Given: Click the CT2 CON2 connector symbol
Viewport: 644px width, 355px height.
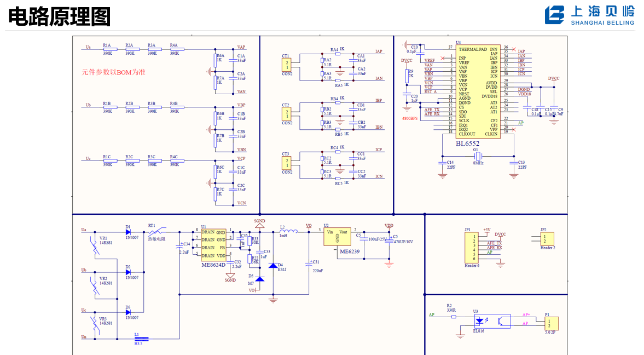Looking at the screenshot, I should click(x=286, y=114).
